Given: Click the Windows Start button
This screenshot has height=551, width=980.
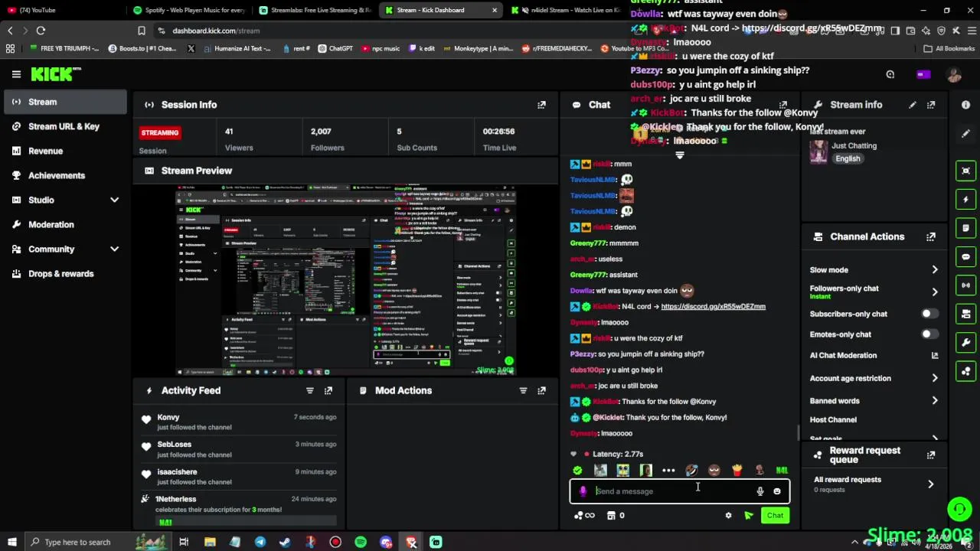Looking at the screenshot, I should [11, 542].
